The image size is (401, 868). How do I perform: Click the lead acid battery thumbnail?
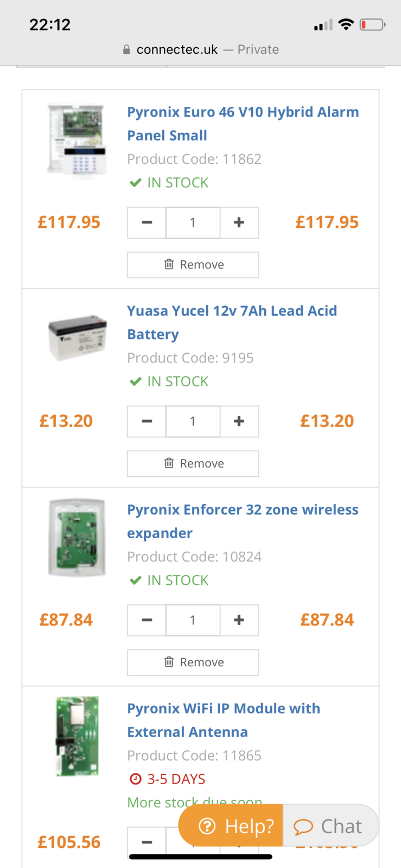point(77,337)
